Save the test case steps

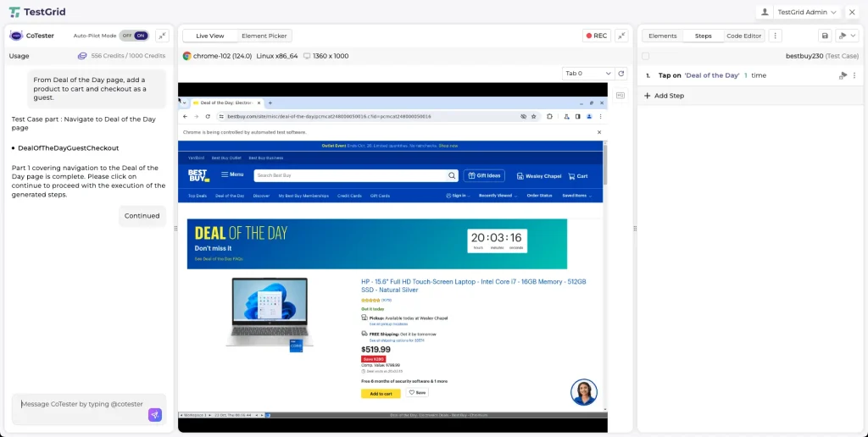[825, 36]
